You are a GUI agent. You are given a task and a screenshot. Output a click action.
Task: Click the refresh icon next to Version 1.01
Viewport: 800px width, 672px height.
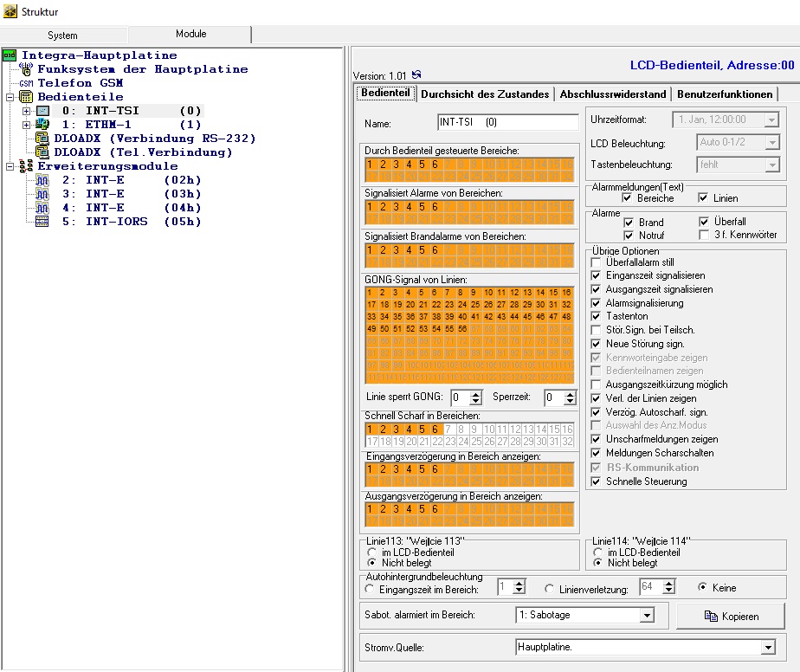(417, 75)
